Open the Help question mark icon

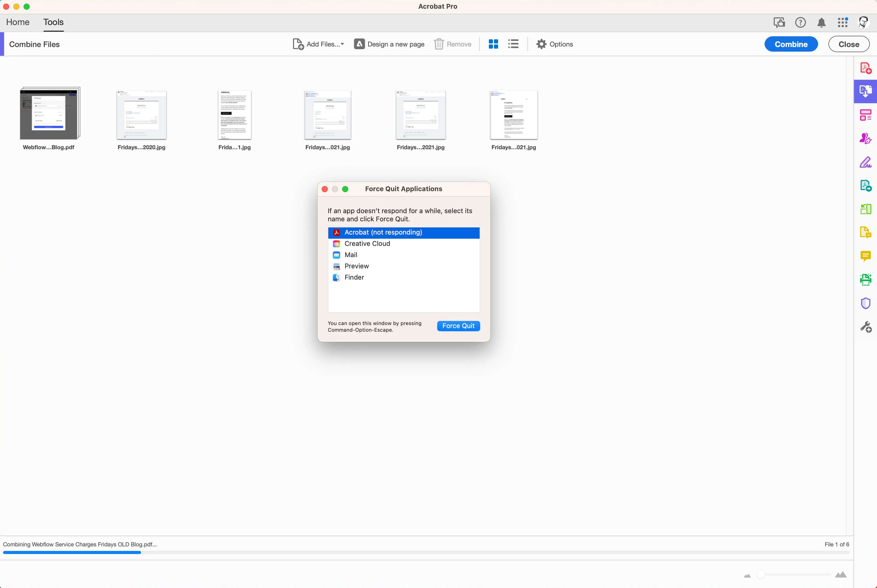(800, 22)
